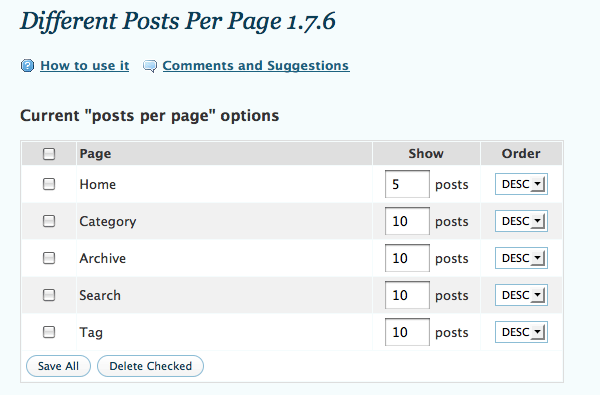
Task: Select the Archive row checkbox
Action: [x=49, y=258]
